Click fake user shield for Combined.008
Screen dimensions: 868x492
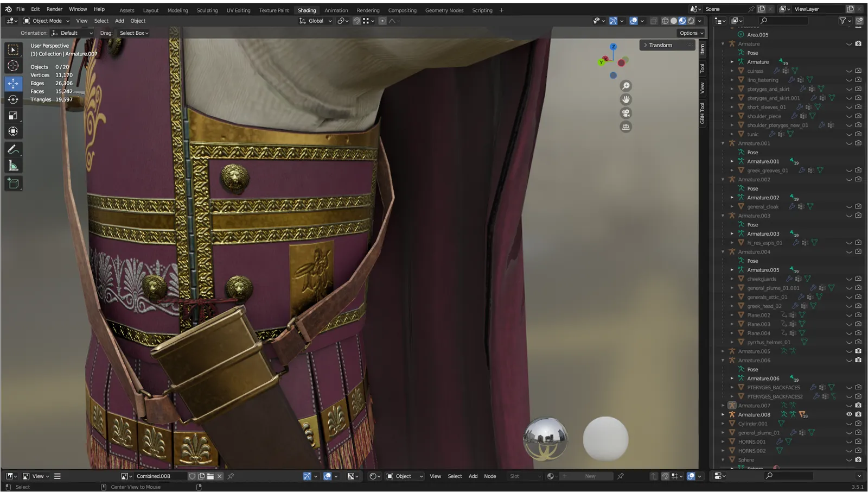192,476
